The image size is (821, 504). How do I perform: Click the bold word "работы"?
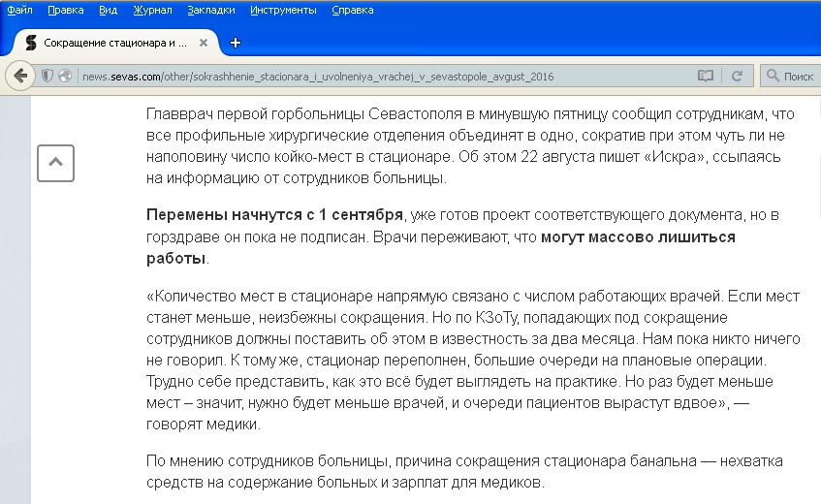click(x=175, y=259)
